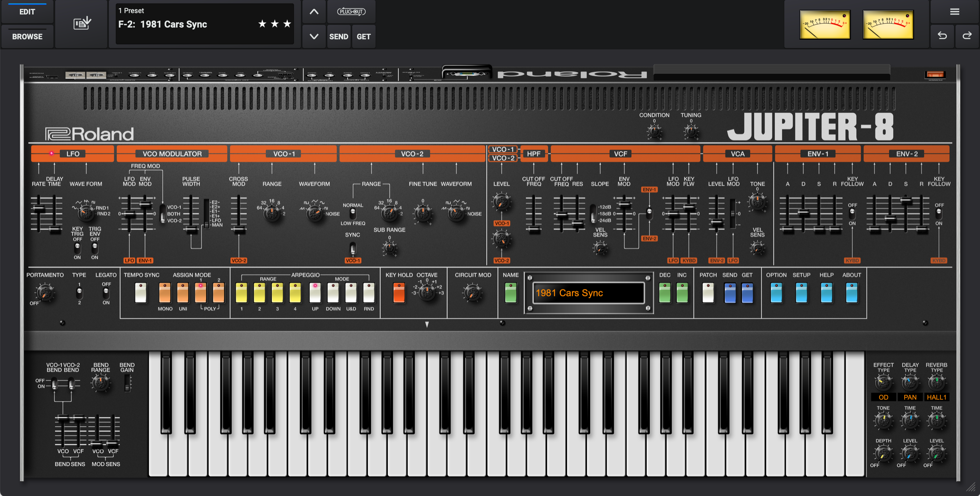Toggle the LFO KEY TRIG switch
Image resolution: width=980 pixels, height=496 pixels.
(x=77, y=249)
